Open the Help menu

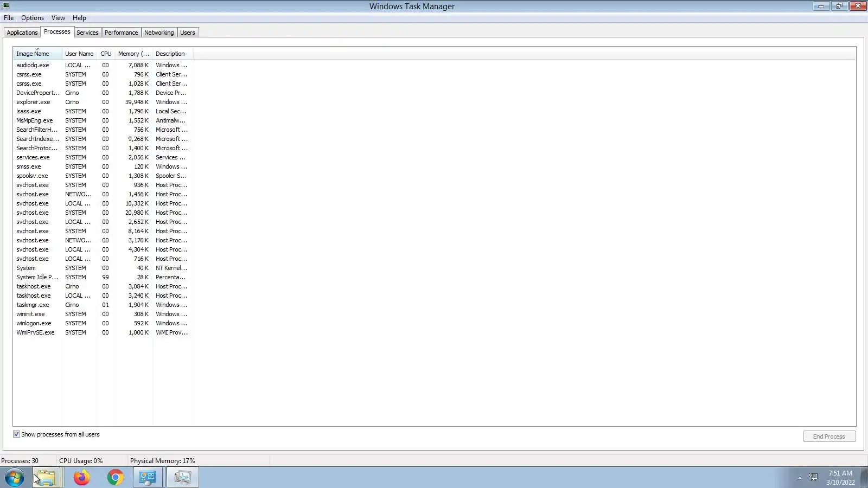79,18
